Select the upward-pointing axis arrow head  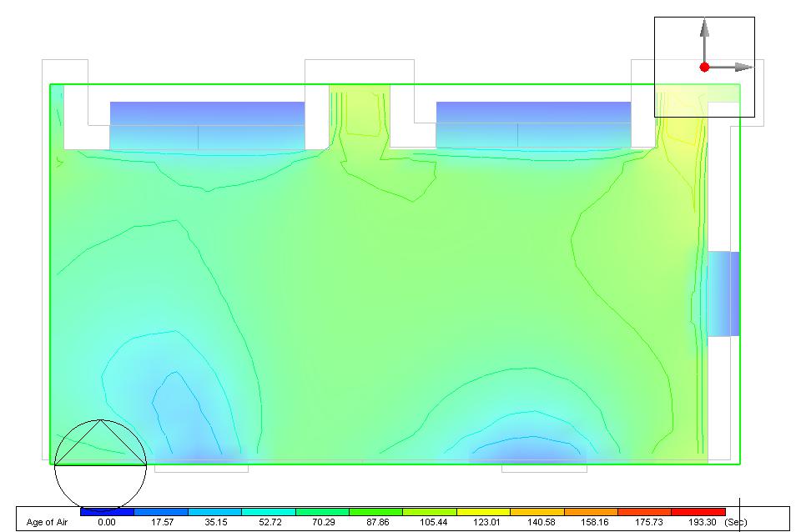click(705, 28)
